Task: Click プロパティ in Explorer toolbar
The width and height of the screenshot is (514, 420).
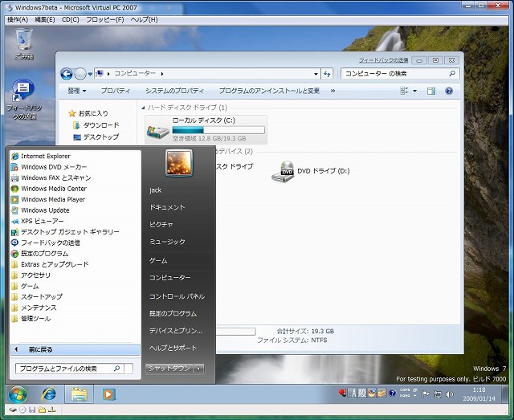Action: pos(115,91)
